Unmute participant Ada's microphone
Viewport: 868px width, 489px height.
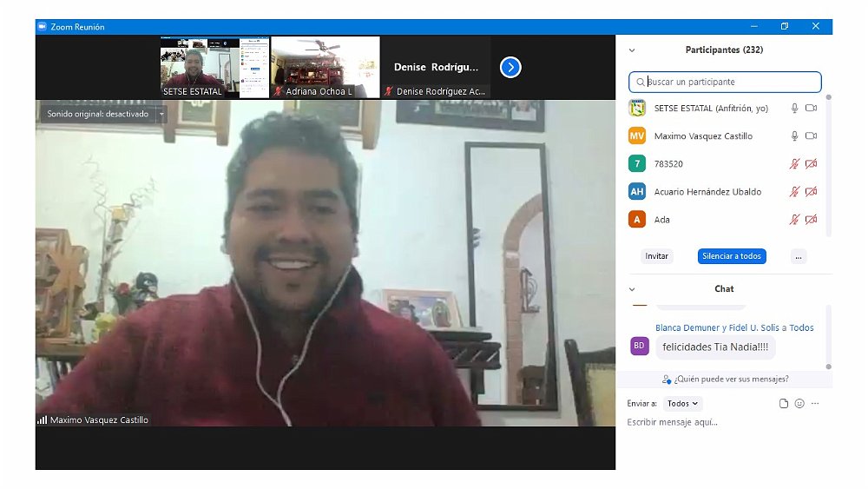click(x=794, y=220)
